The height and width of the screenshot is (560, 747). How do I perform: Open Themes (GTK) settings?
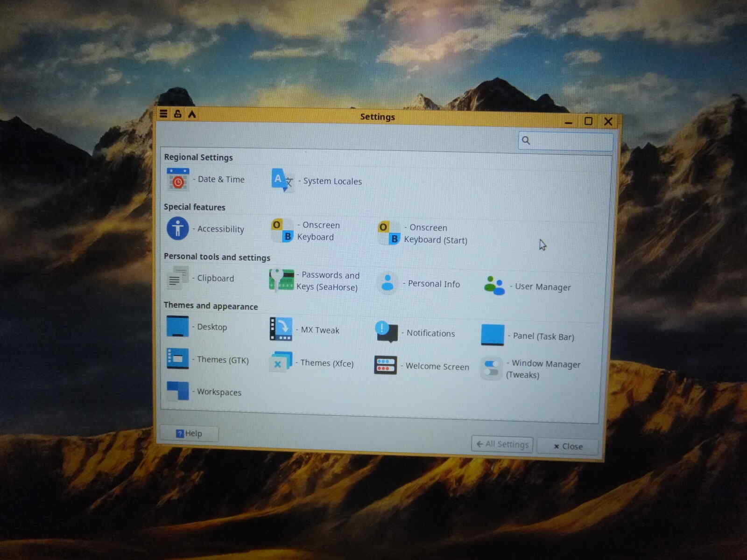click(x=208, y=359)
